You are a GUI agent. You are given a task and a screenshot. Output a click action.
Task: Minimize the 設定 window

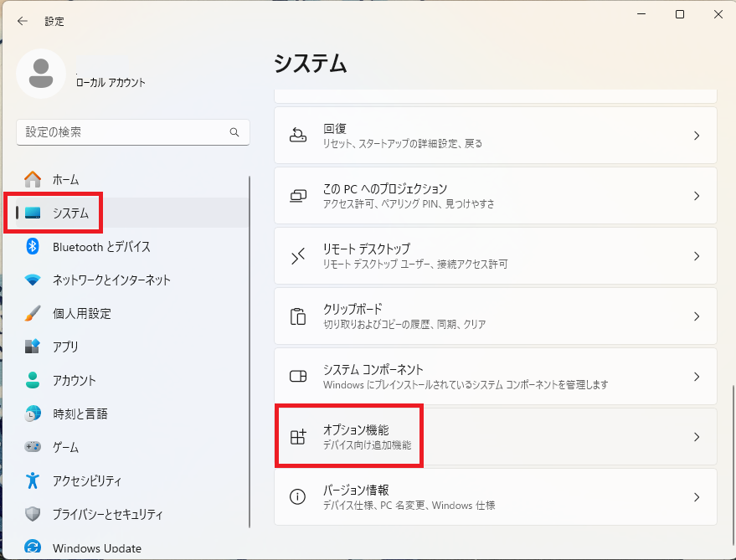tap(641, 14)
